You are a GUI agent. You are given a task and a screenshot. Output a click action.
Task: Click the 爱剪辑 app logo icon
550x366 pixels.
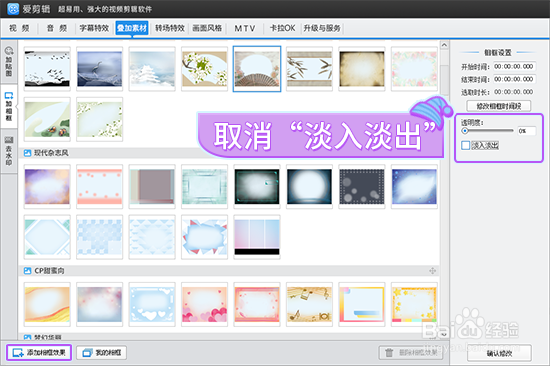point(13,9)
